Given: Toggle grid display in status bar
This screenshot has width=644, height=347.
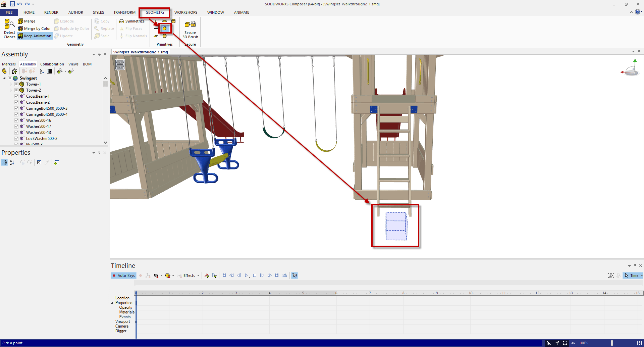Looking at the screenshot, I should pyautogui.click(x=565, y=343).
